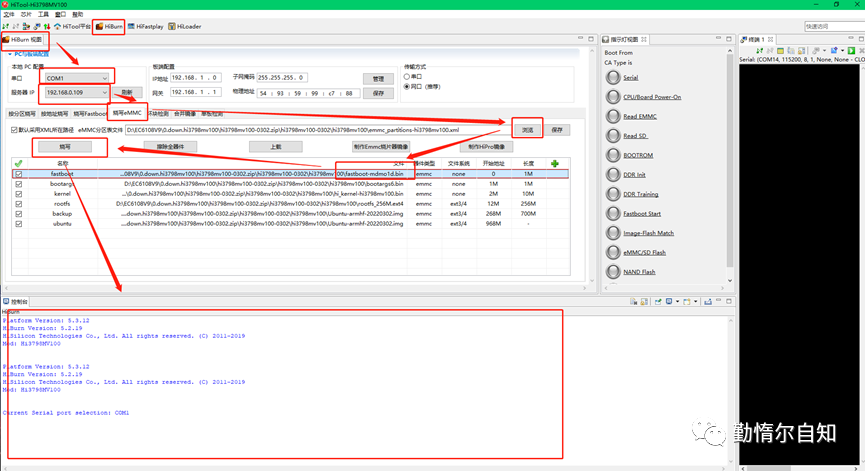Viewport: 865px width, 471px height.
Task: Open the HiFastplay tool
Action: pyautogui.click(x=146, y=26)
